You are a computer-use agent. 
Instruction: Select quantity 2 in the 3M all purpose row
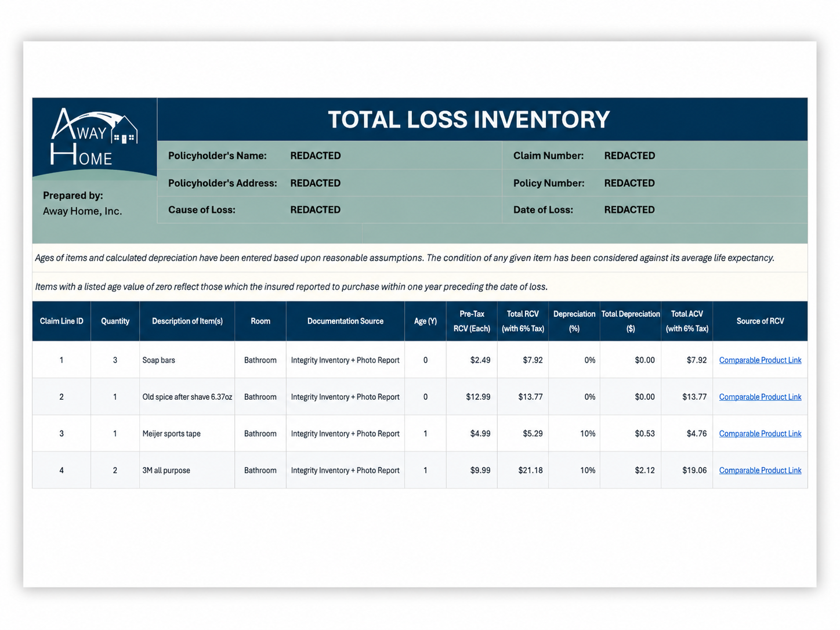coord(115,470)
